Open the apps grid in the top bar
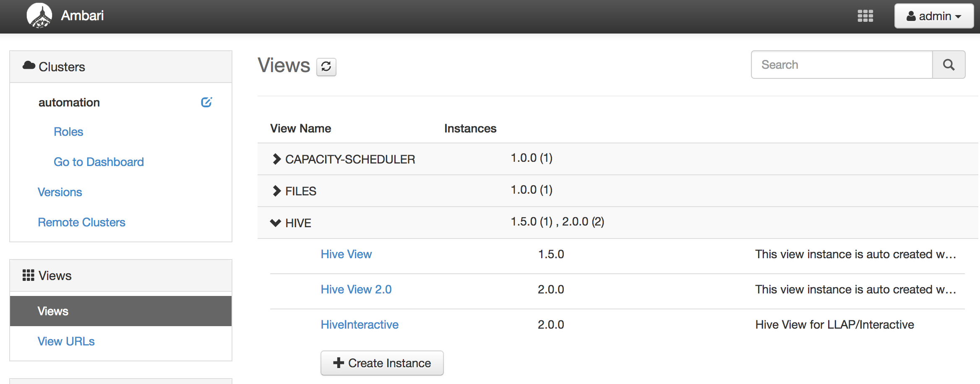Image resolution: width=980 pixels, height=384 pixels. coord(865,16)
